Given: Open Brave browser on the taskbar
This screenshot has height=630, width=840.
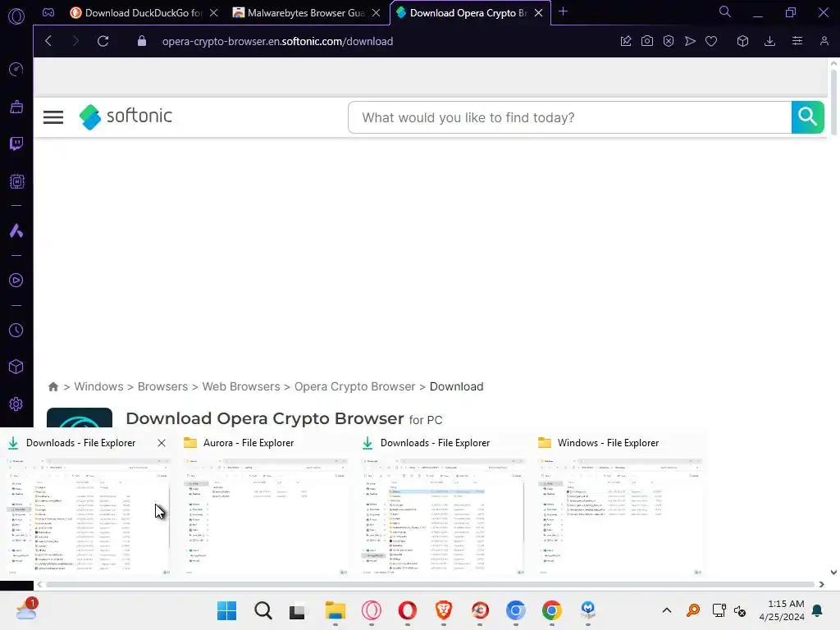Looking at the screenshot, I should [444, 610].
